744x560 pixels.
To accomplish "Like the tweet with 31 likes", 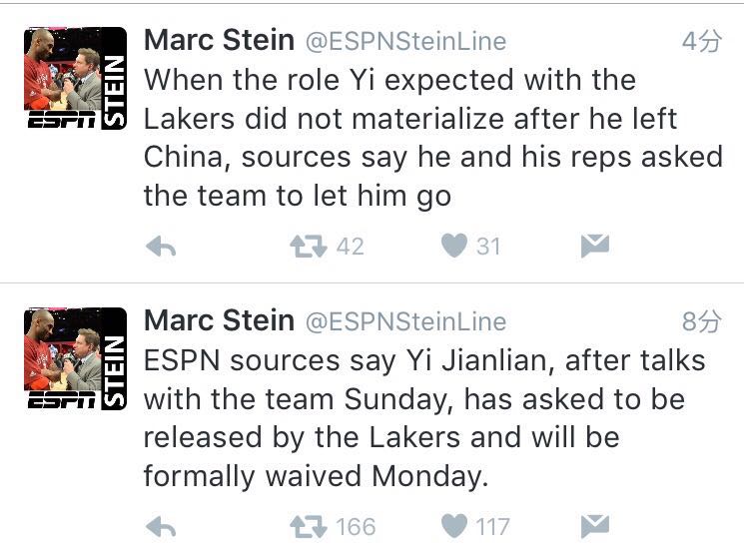I will pyautogui.click(x=454, y=246).
